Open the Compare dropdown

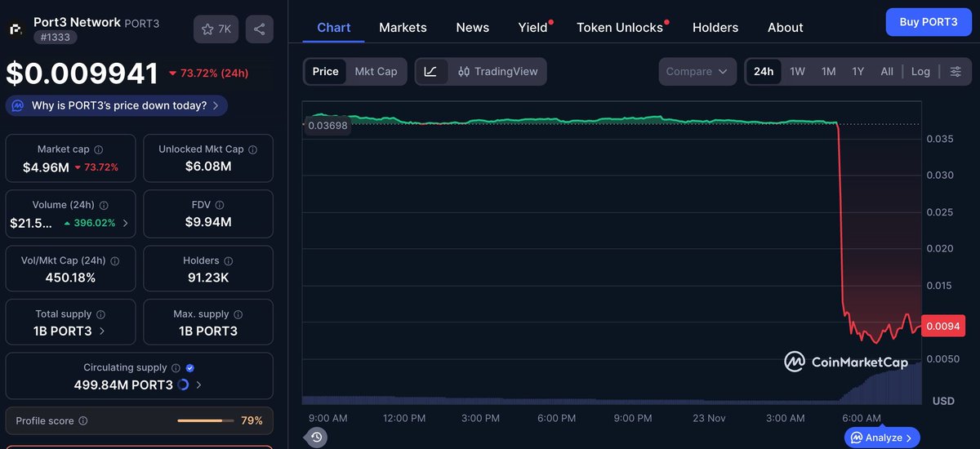697,71
